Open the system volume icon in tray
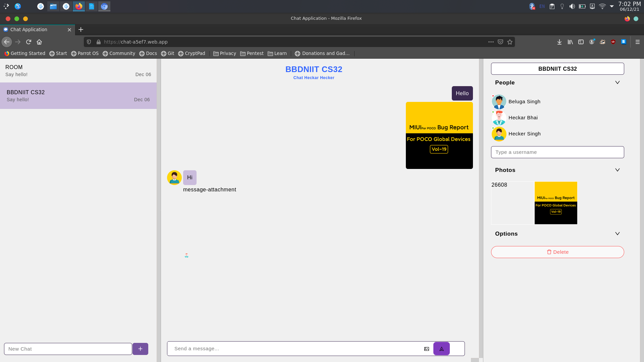Image resolution: width=644 pixels, height=362 pixels. pos(572,6)
